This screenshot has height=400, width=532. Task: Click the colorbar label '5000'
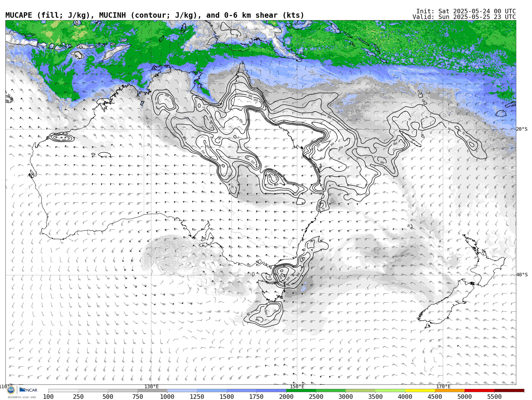pyautogui.click(x=465, y=397)
